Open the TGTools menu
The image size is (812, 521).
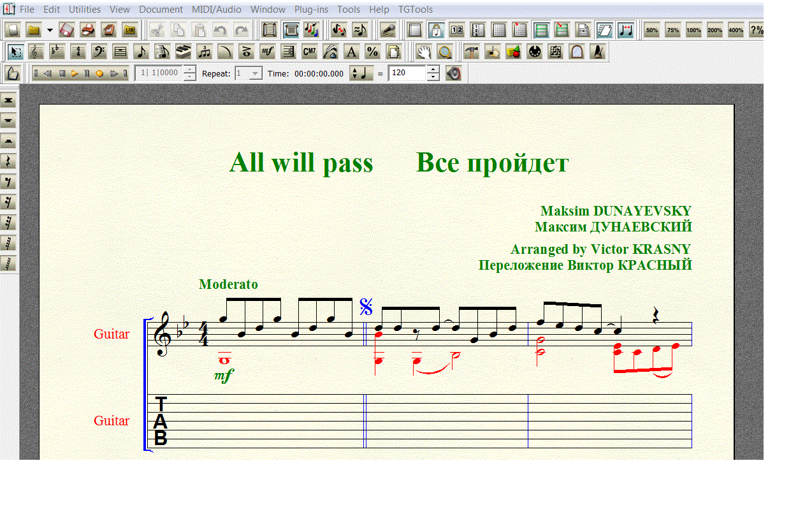pos(416,10)
